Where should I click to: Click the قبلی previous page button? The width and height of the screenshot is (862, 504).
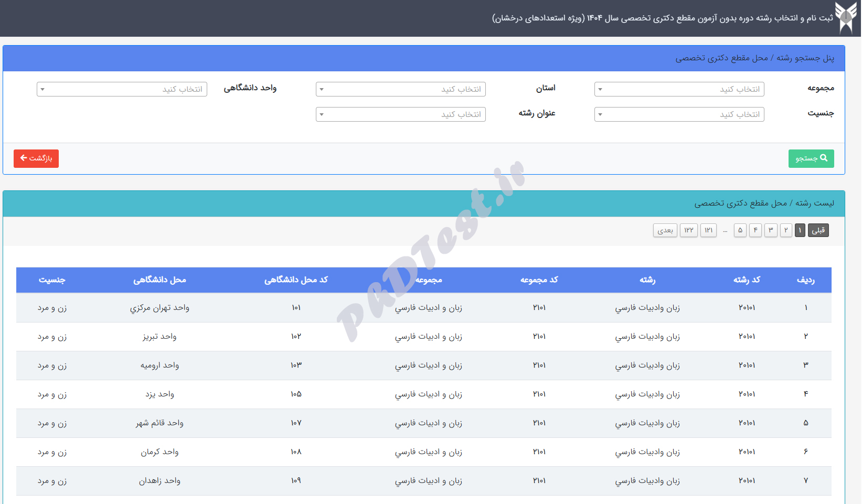[x=818, y=230]
